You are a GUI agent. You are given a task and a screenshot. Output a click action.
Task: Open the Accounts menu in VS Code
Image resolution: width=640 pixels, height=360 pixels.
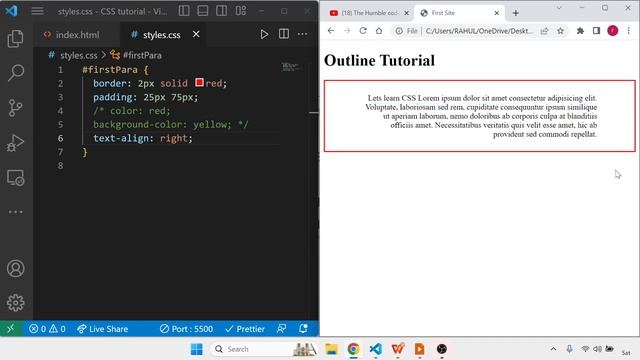16,268
